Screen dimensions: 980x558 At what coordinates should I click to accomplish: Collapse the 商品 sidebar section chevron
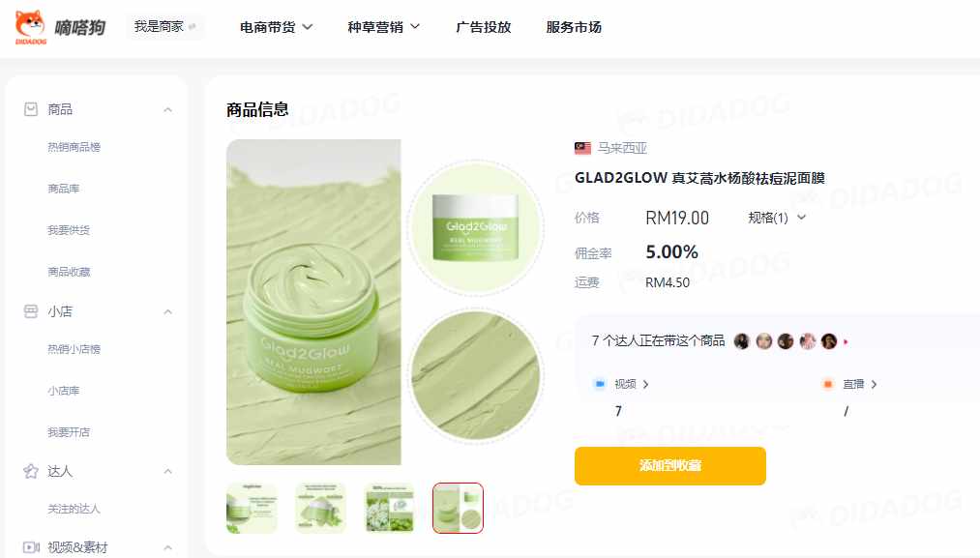click(167, 110)
